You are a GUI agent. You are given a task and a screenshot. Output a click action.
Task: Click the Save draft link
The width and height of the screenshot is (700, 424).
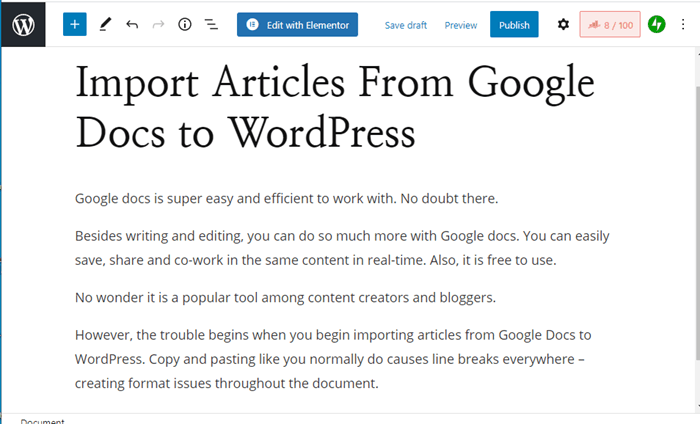tap(405, 25)
